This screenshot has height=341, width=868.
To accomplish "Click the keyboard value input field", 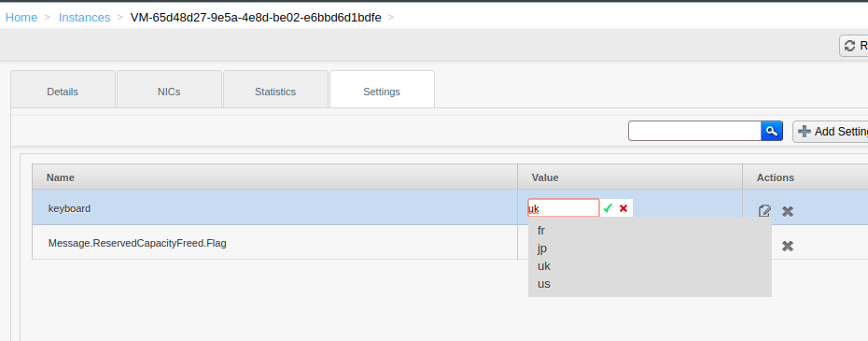I will 564,208.
